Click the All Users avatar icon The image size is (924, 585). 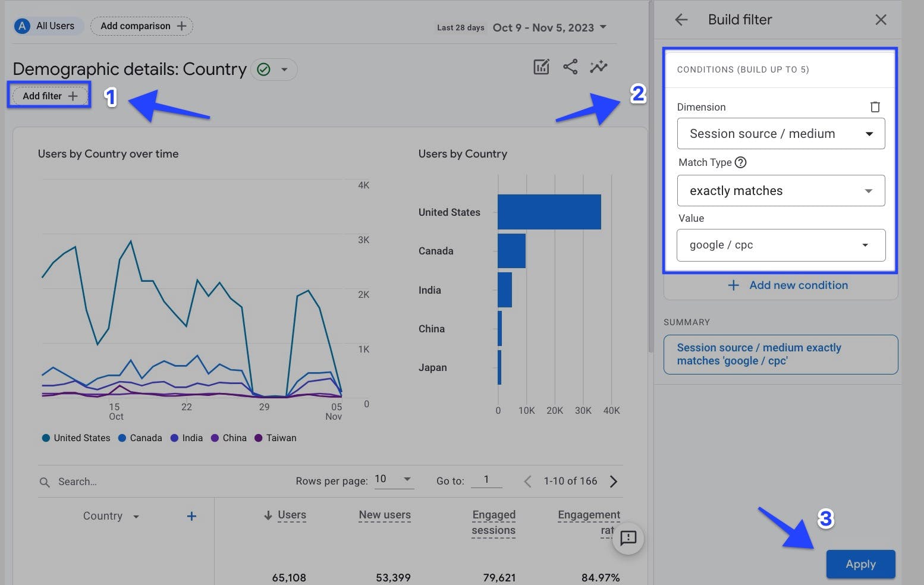point(22,26)
